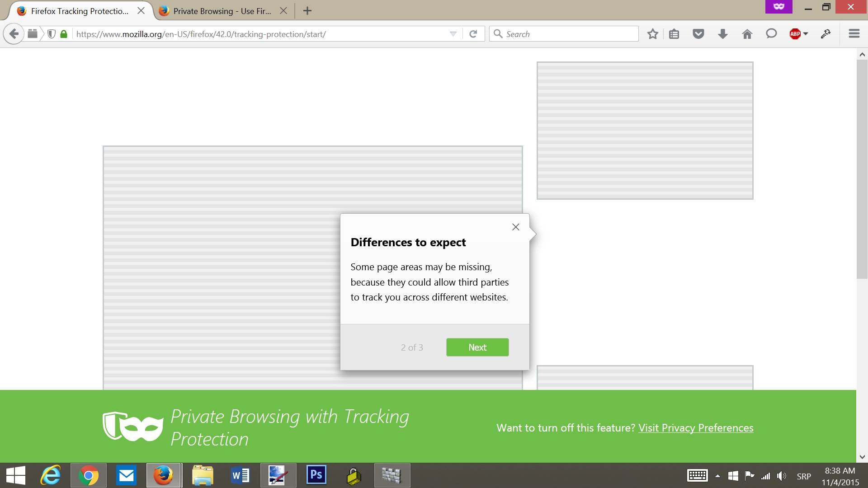Navigate back with the back arrow

click(x=13, y=33)
